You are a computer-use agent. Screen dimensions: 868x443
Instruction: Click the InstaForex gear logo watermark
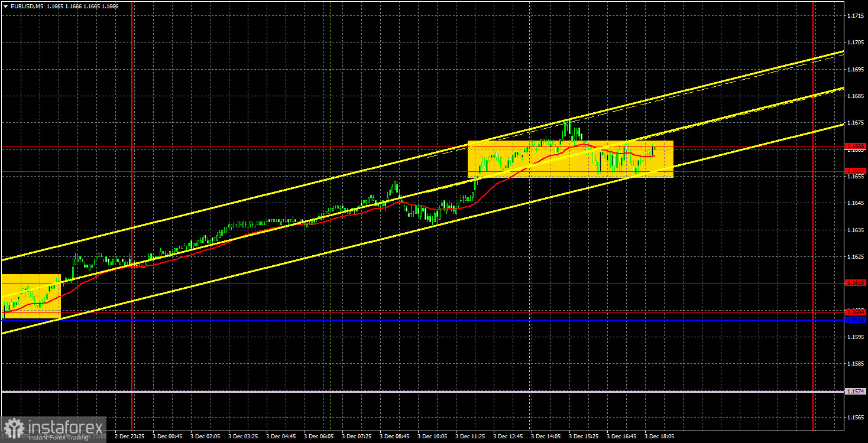(13, 427)
